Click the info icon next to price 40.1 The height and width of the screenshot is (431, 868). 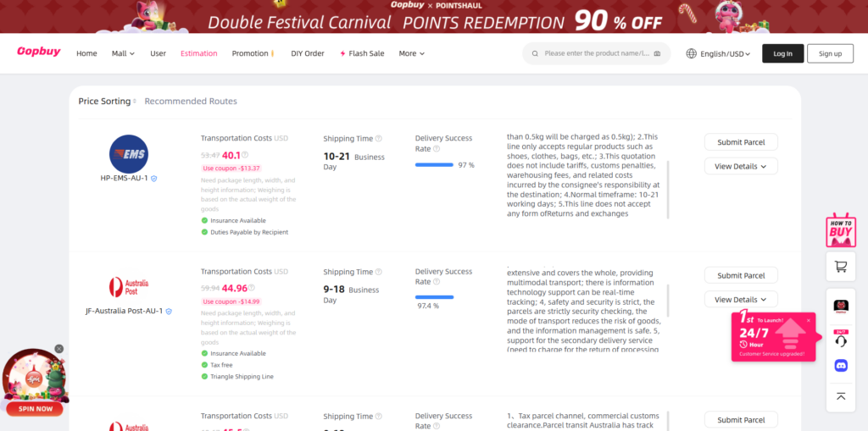(x=246, y=154)
